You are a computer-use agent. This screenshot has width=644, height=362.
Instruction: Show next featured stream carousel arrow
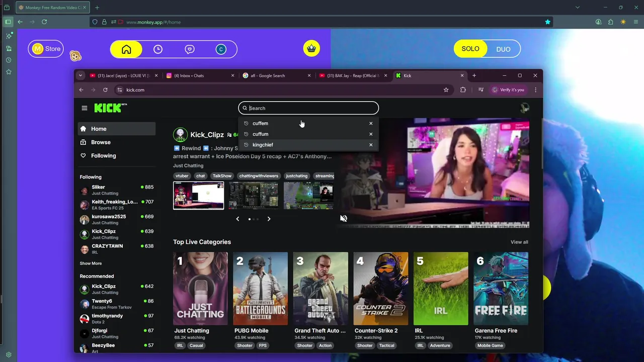269,219
